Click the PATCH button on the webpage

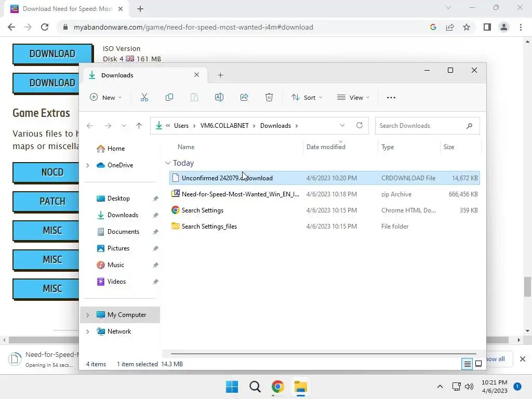(46, 202)
